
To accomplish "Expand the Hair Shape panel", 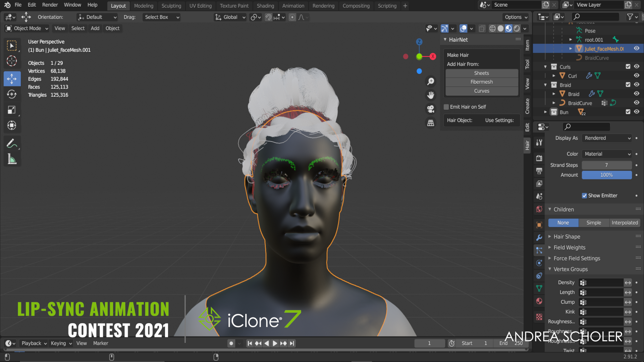I will 567,237.
